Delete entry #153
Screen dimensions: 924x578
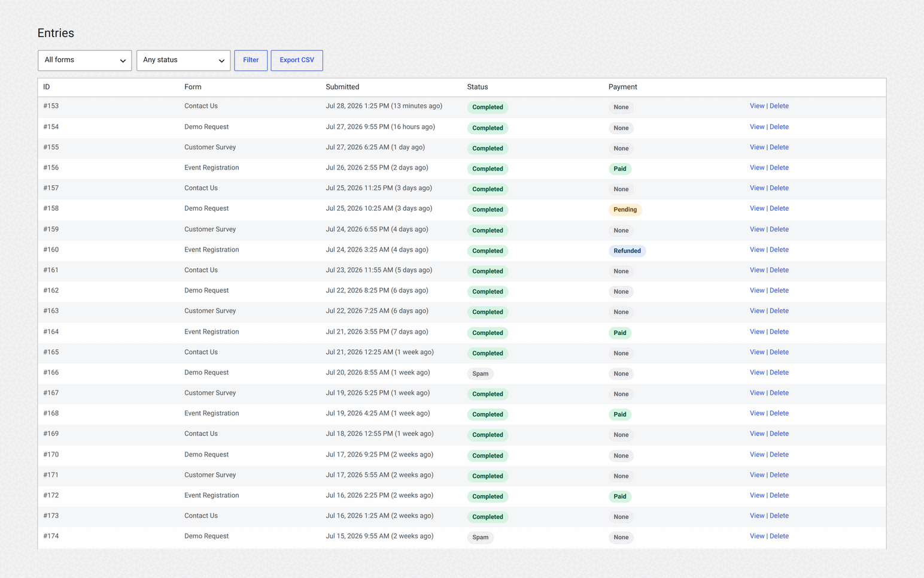[779, 106]
